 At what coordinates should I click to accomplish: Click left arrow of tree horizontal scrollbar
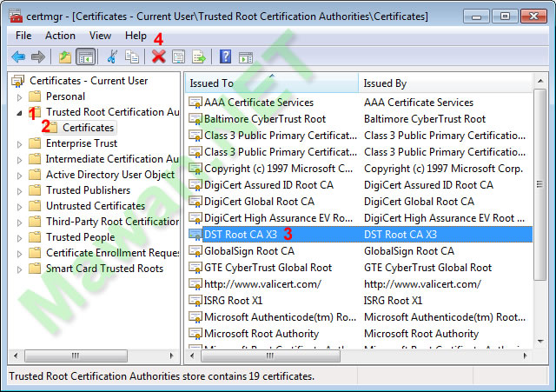pyautogui.click(x=16, y=355)
